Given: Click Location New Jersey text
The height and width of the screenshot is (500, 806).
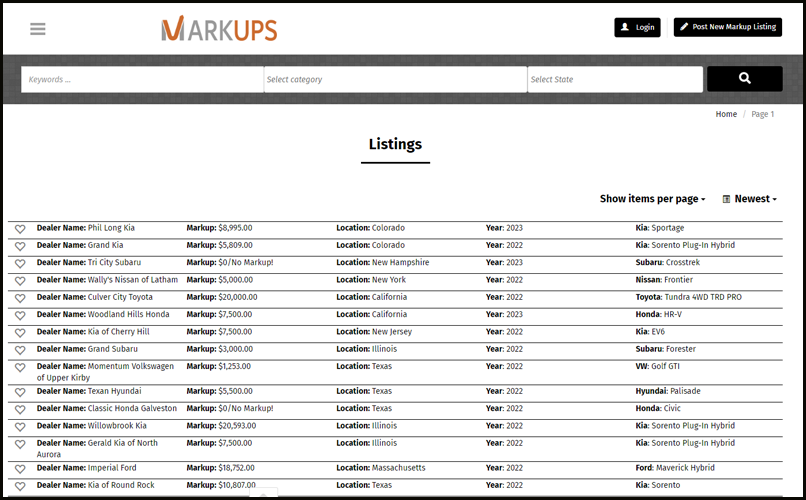Looking at the screenshot, I should tap(374, 331).
